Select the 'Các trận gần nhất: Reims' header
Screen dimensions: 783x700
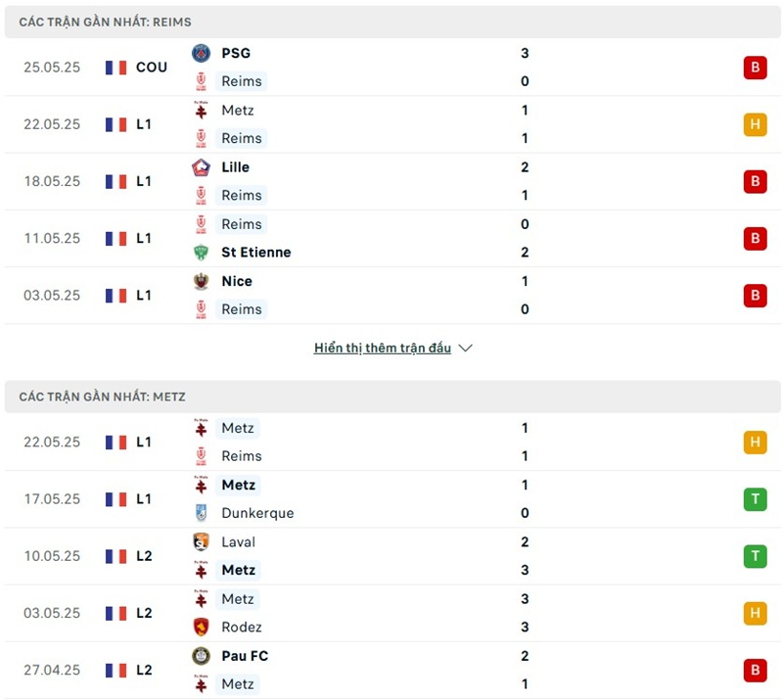(106, 22)
